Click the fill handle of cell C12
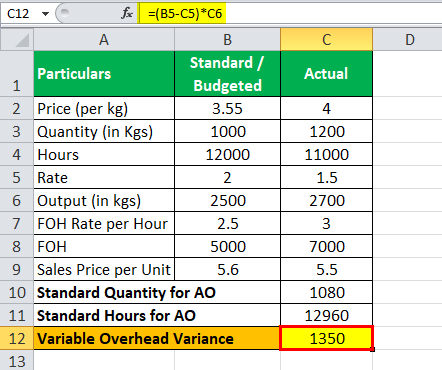Image resolution: width=442 pixels, height=370 pixels. pyautogui.click(x=373, y=349)
